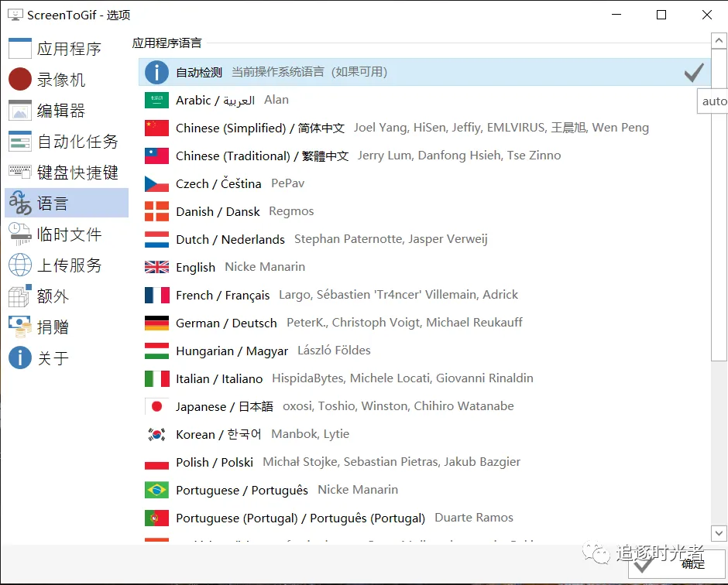Switch to the 编辑器 tab label

coord(61,111)
